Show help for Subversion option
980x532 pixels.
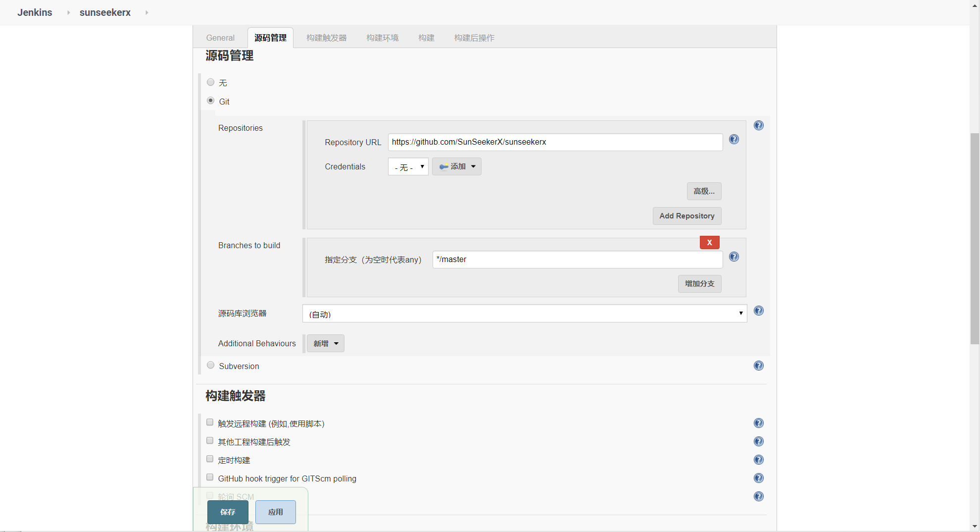(758, 366)
